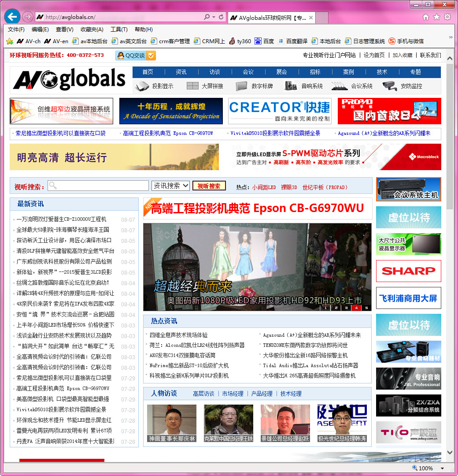
Task: Click the page refresh icon
Action: pyautogui.click(x=221, y=17)
